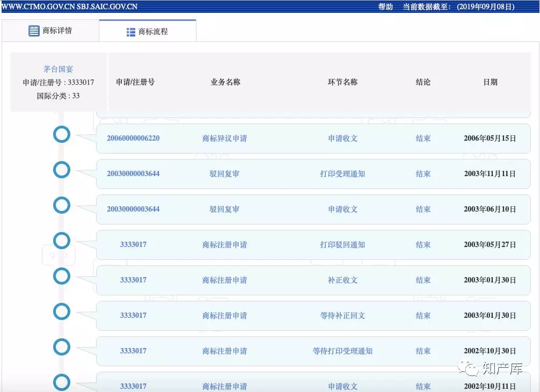Click timeline circle for 2003年05月27日 row
540x392 pixels.
point(62,241)
